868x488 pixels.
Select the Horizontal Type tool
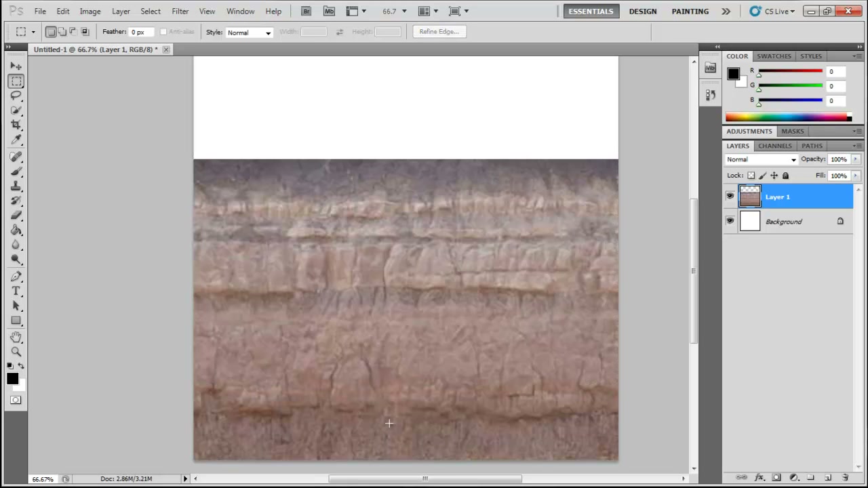(x=16, y=291)
